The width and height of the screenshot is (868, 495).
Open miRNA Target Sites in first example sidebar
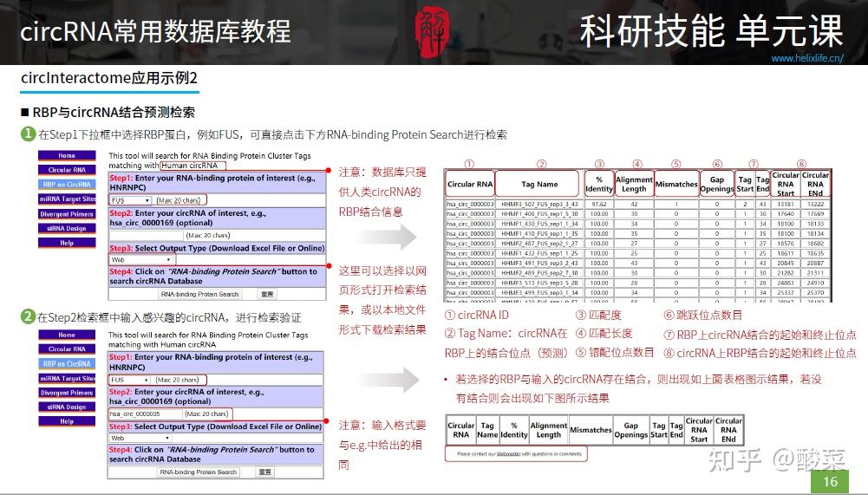[x=67, y=199]
